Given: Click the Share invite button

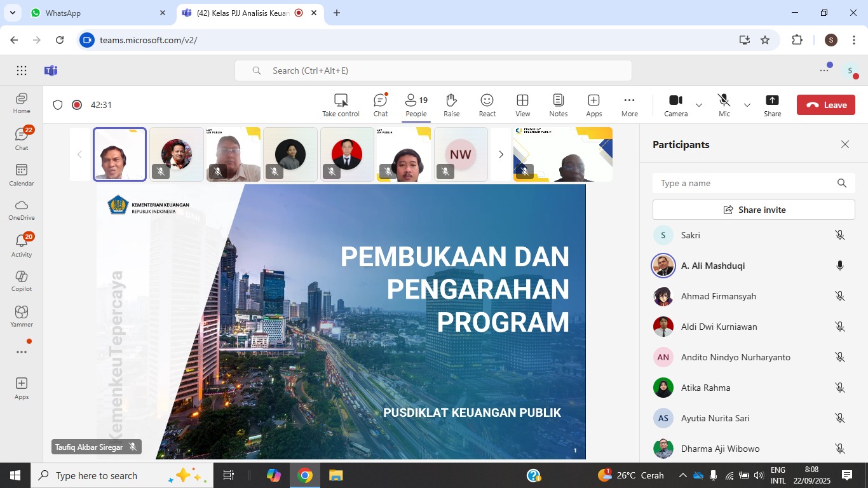Looking at the screenshot, I should click(x=754, y=210).
